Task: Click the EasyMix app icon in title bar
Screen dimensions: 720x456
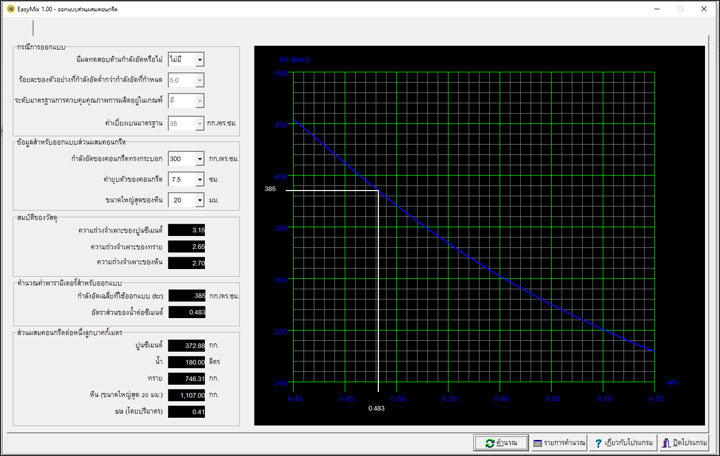Action: point(10,8)
